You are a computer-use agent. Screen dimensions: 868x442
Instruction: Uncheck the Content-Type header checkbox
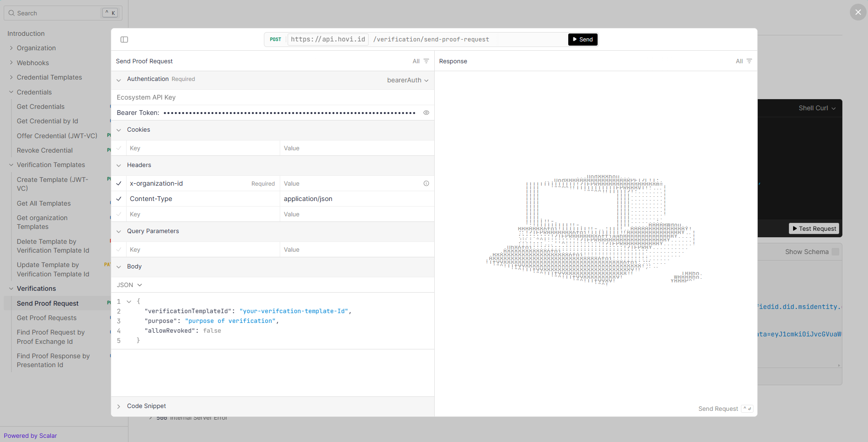point(119,199)
